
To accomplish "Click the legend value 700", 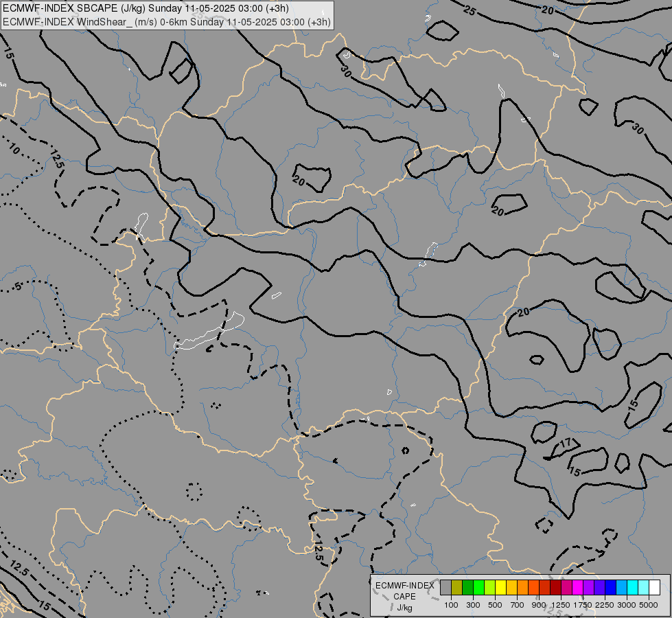I will click(518, 605).
